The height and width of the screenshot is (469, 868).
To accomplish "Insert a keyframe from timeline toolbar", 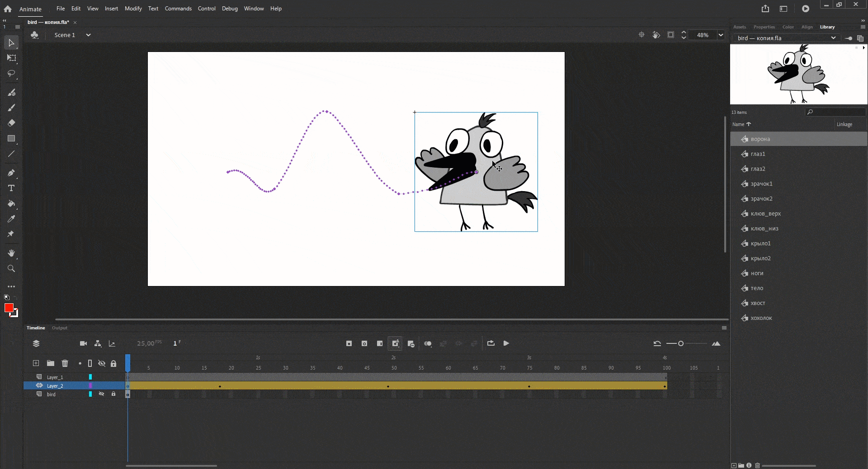I will (x=349, y=344).
